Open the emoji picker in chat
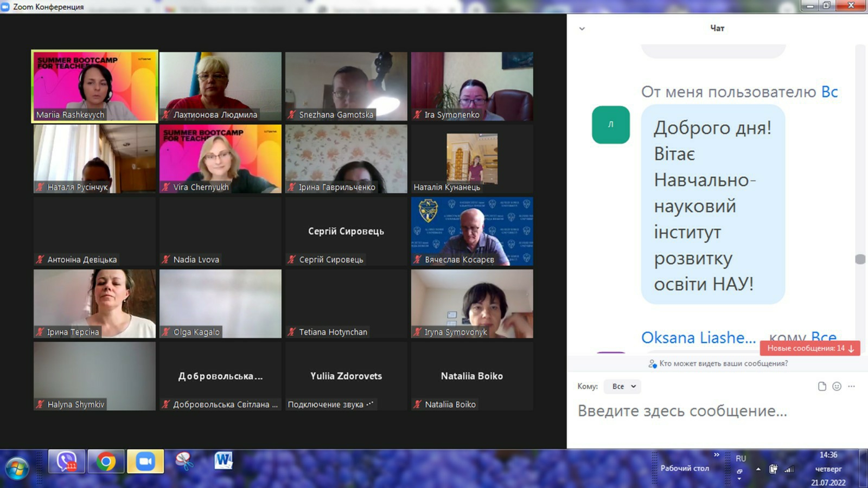Screen dimensions: 868x488 837,386
